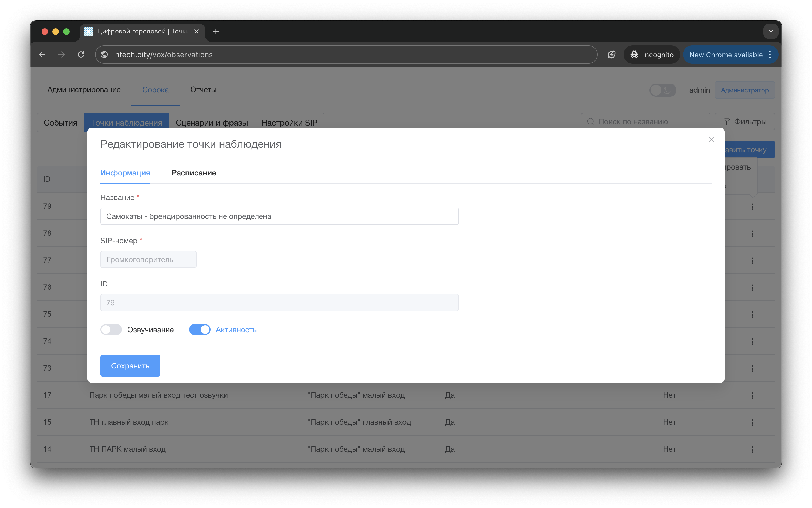812x508 pixels.
Task: Select the Информация tab
Action: point(125,173)
